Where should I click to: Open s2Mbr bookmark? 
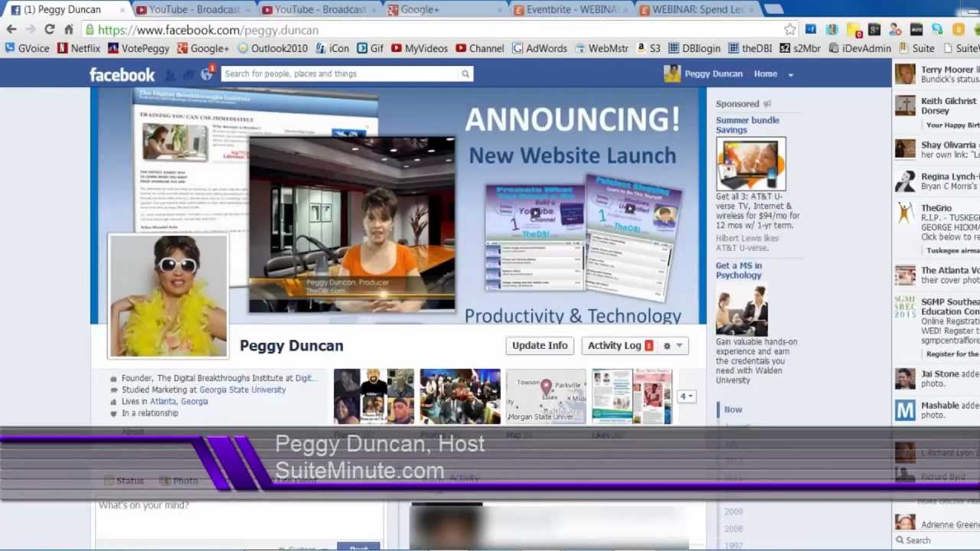tap(800, 47)
